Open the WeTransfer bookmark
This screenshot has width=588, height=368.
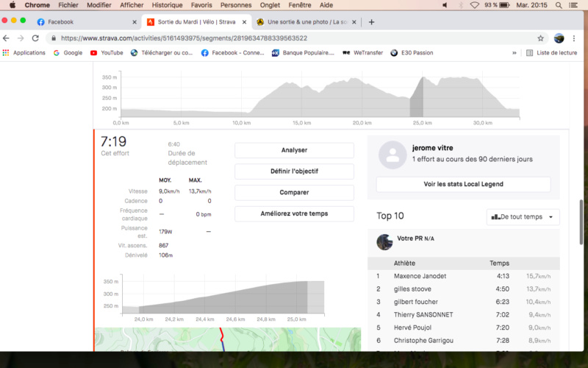tap(362, 52)
